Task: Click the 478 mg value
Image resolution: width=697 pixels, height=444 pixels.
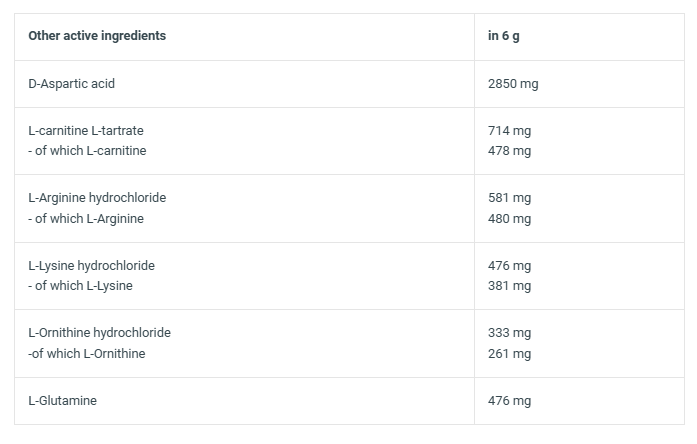Action: [x=509, y=151]
